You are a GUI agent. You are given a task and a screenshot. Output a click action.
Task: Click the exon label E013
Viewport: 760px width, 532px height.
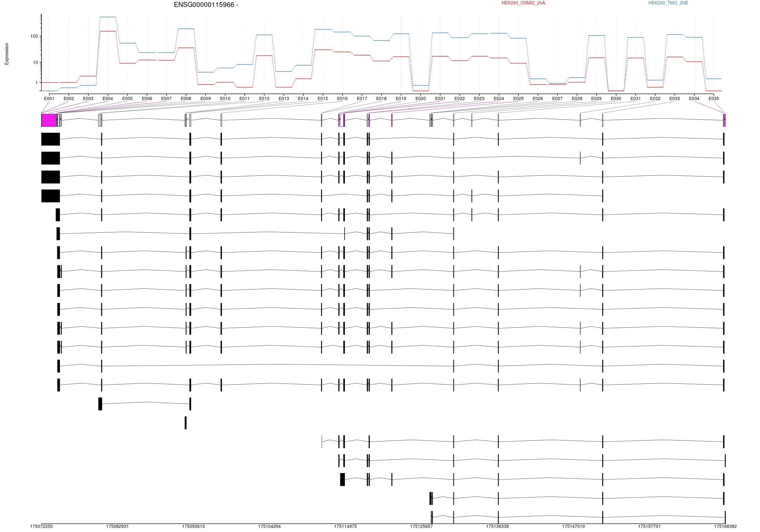click(x=284, y=99)
